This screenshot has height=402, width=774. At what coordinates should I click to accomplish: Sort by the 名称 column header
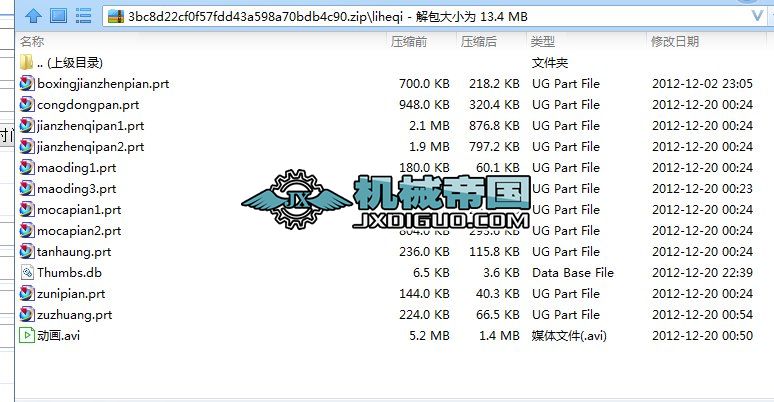[x=32, y=41]
